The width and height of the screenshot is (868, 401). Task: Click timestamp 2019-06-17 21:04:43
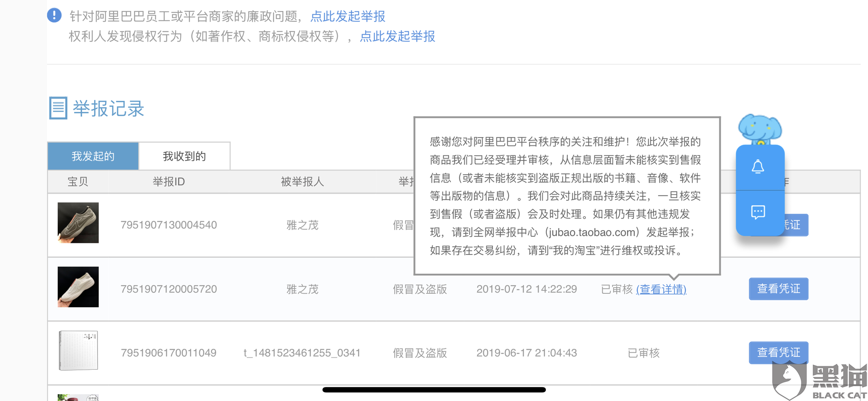pos(526,353)
